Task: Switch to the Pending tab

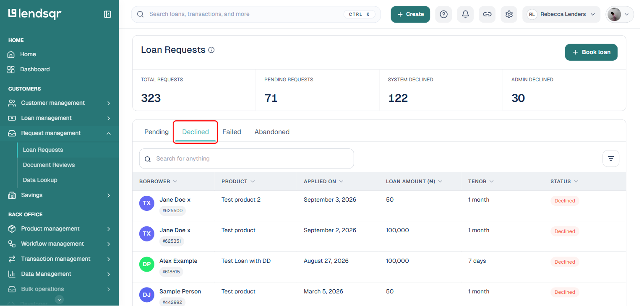Action: point(156,132)
